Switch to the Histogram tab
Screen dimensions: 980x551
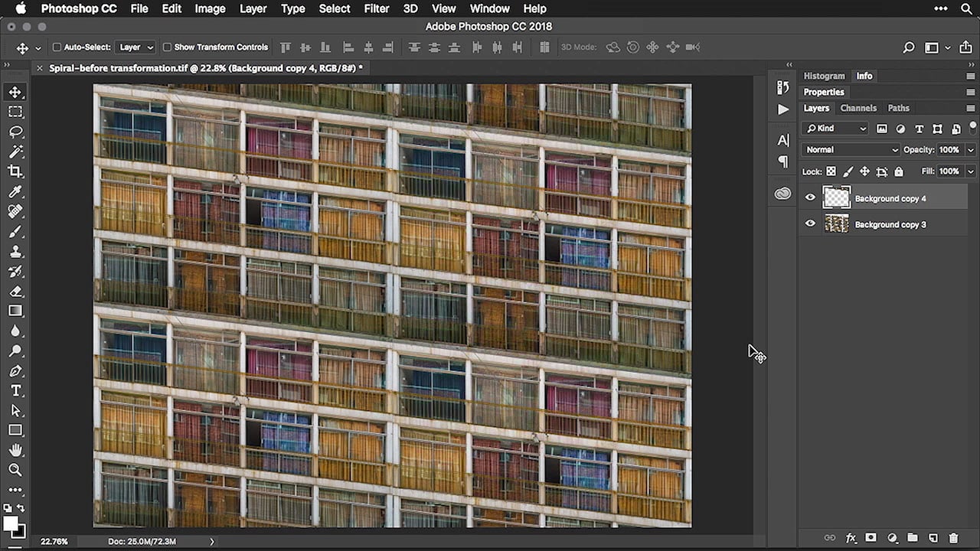click(x=824, y=76)
